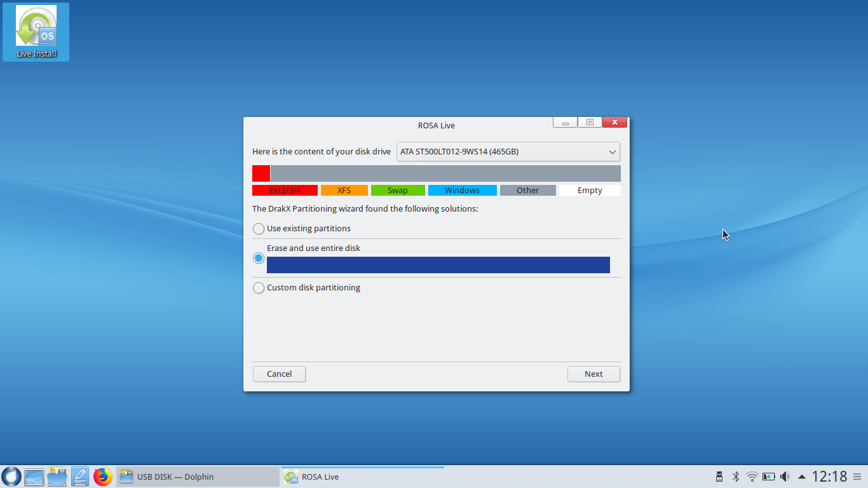Viewport: 868px width, 488px height.
Task: Click the XFS orange legend swatch
Action: (x=344, y=191)
